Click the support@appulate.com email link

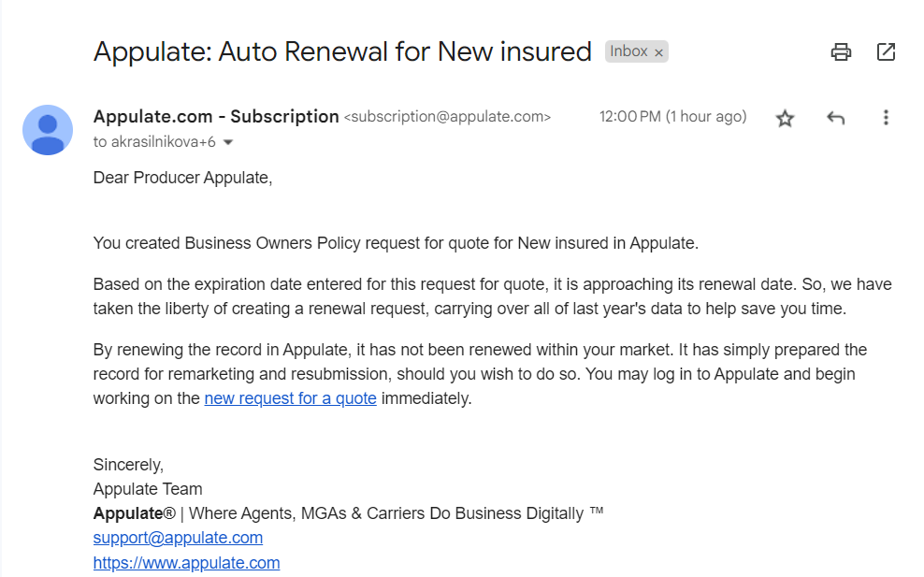click(x=178, y=538)
